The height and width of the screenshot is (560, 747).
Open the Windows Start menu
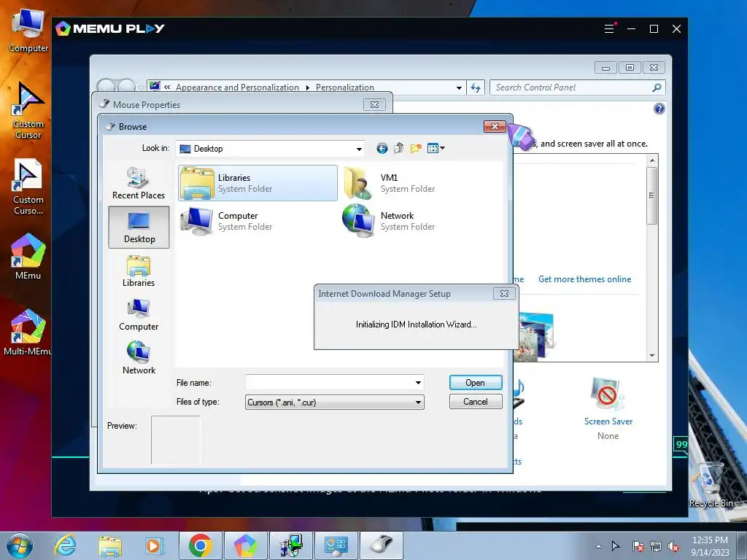[x=19, y=545]
